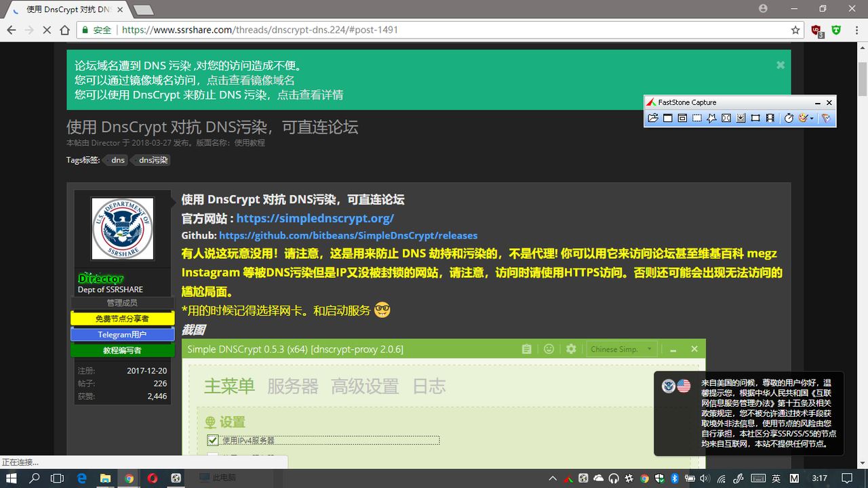Capture scrolling window in FastStone
The image size is (868, 488).
pyautogui.click(x=741, y=118)
